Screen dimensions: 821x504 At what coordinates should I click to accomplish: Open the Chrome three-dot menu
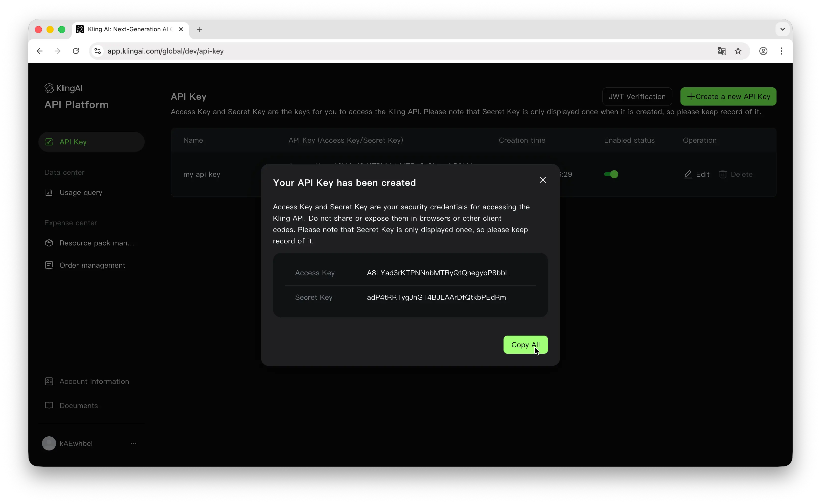tap(782, 51)
